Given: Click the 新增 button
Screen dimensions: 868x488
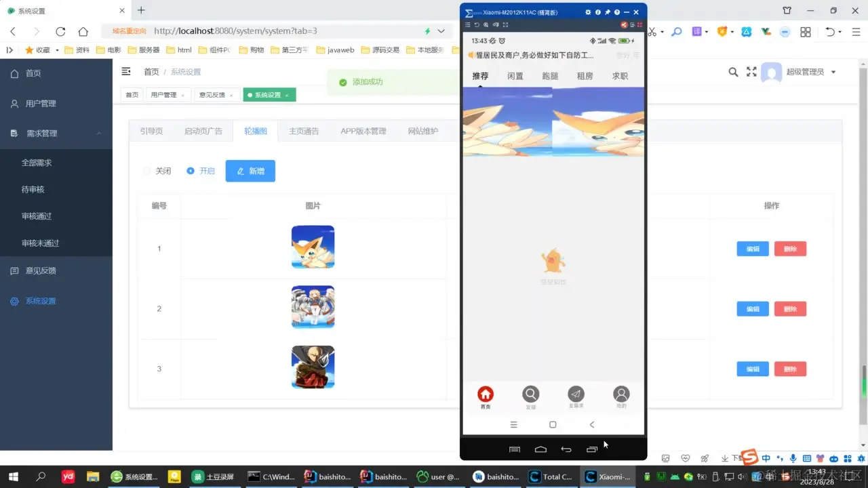Looking at the screenshot, I should [250, 171].
